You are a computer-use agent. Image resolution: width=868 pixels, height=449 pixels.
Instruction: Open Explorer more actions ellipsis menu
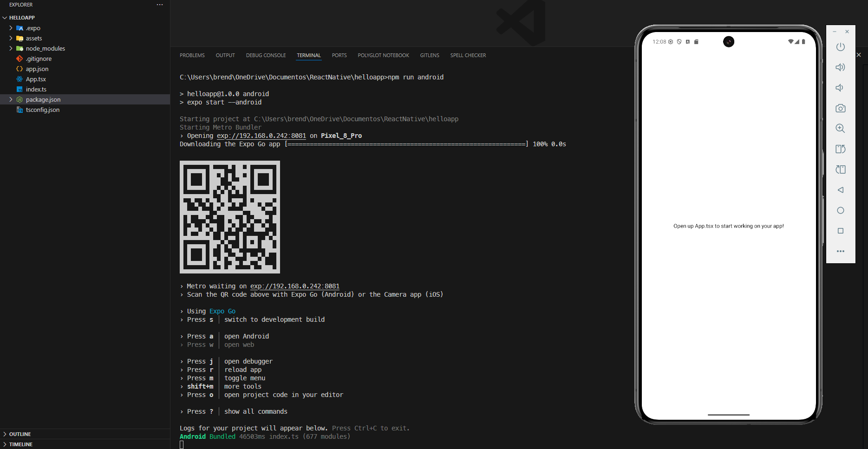(x=160, y=5)
